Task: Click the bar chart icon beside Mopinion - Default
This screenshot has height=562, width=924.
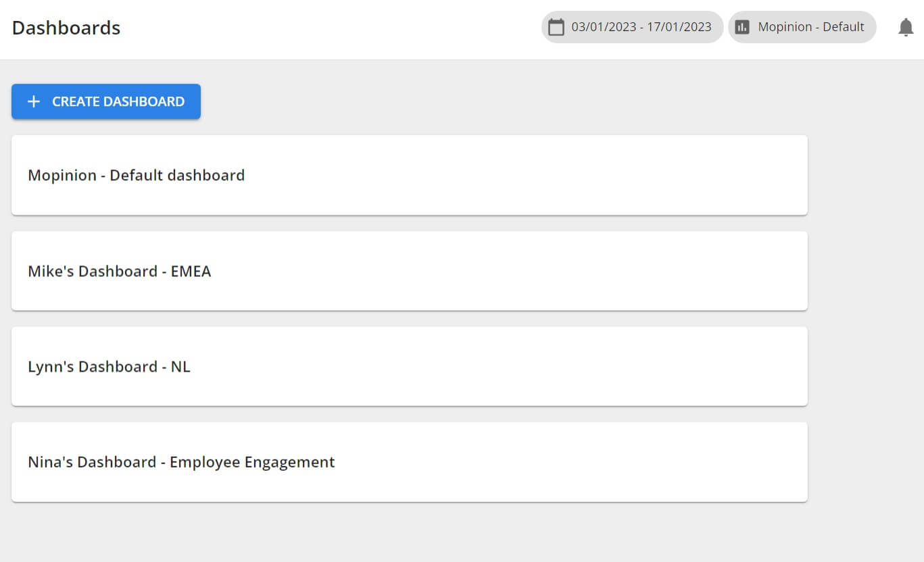Action: [x=742, y=27]
